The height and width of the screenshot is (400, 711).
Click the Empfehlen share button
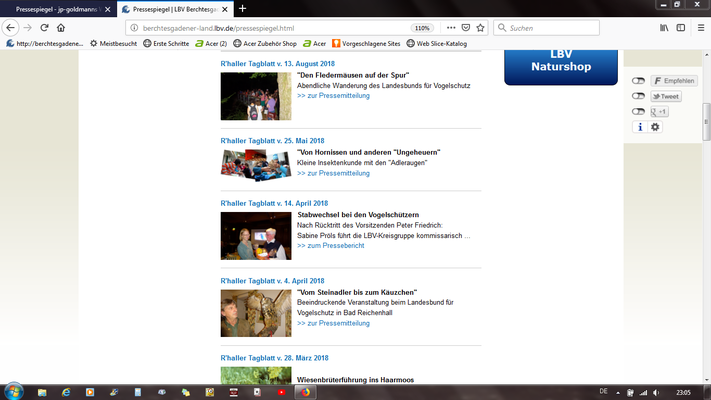(674, 81)
